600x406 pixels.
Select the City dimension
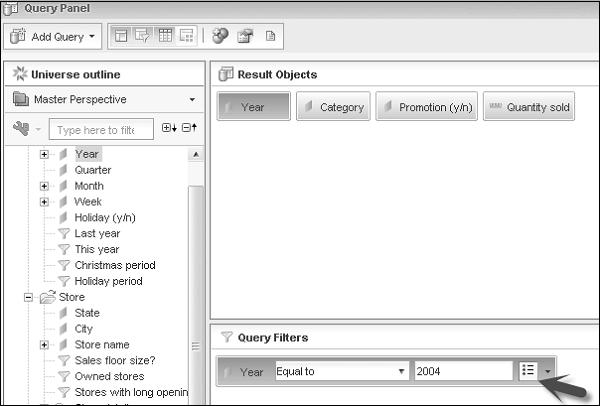pos(83,329)
